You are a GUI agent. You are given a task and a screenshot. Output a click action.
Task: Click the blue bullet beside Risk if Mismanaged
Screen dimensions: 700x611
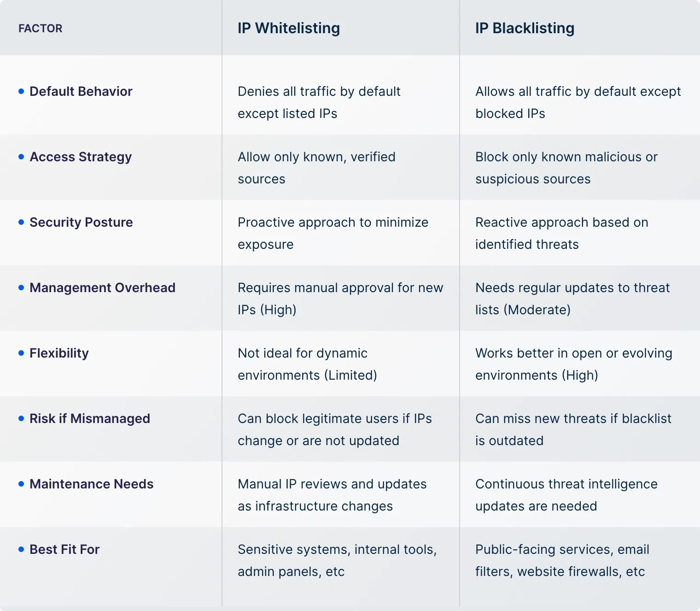(x=21, y=418)
